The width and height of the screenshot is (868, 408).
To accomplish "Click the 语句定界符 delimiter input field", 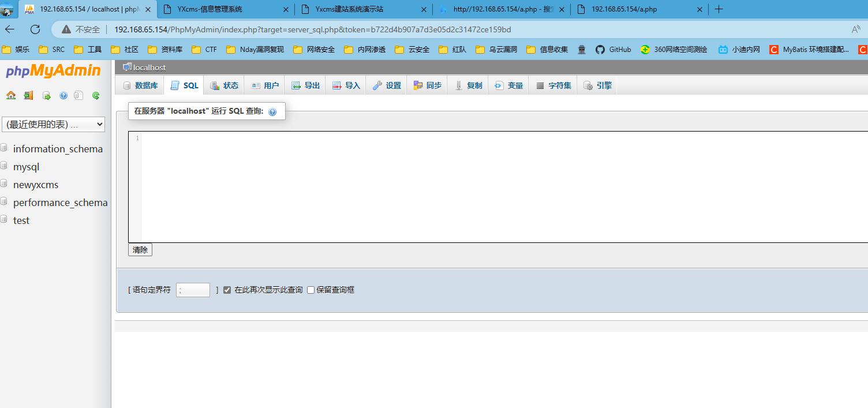I will click(193, 290).
